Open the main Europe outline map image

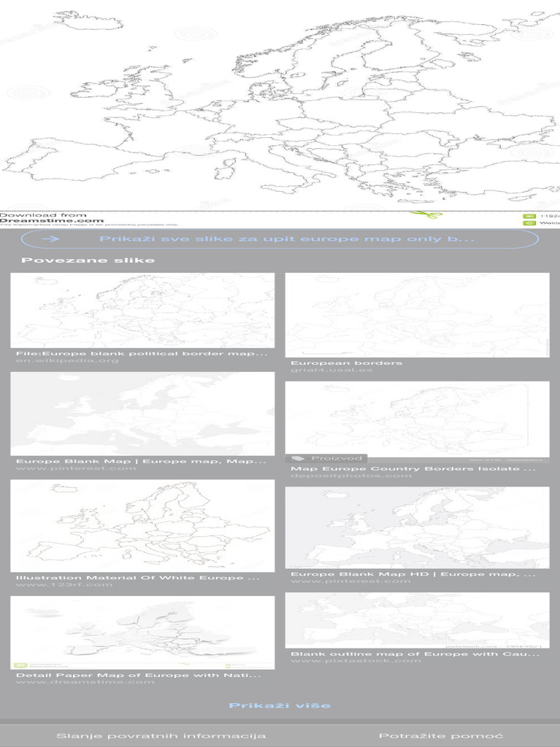pyautogui.click(x=280, y=113)
